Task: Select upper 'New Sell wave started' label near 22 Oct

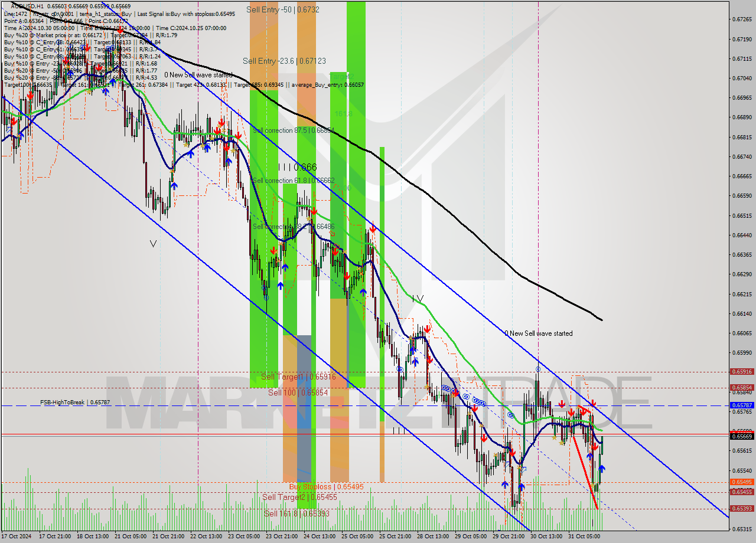Action: click(x=198, y=75)
